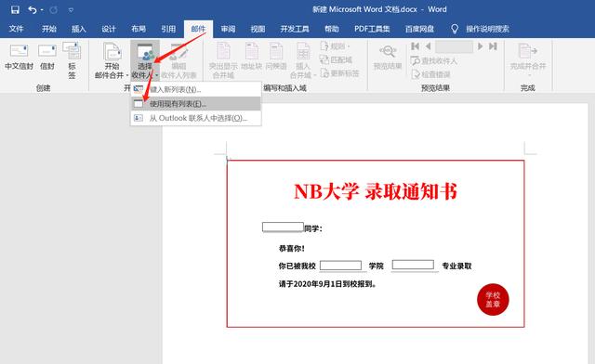The image size is (595, 364).
Task: Click the text 请于2020年9月1日到校报到。
Action: click(x=328, y=283)
